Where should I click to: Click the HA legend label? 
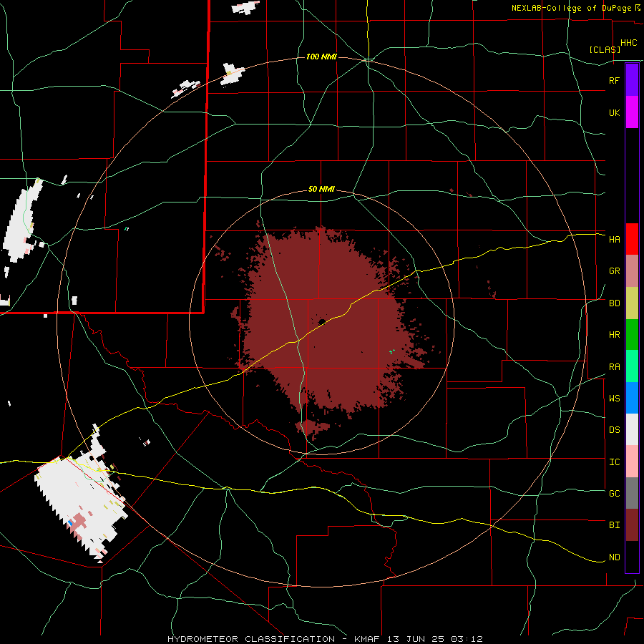coord(614,239)
